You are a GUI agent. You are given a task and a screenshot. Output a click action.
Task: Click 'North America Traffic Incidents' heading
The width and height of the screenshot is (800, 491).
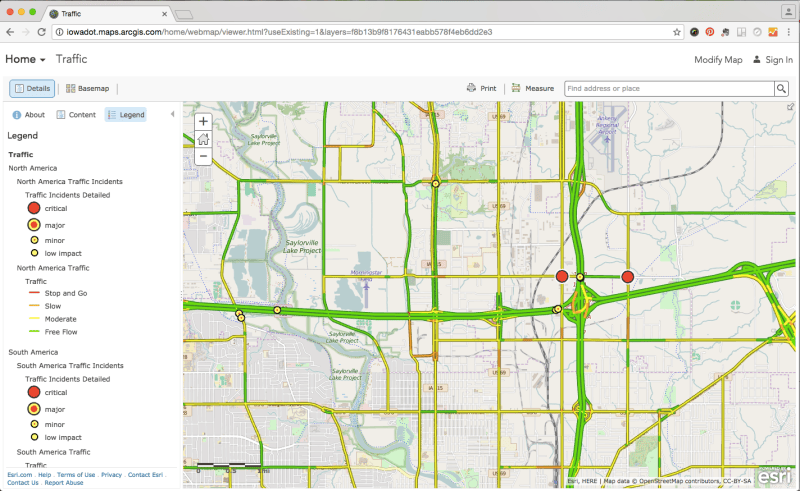[69, 181]
